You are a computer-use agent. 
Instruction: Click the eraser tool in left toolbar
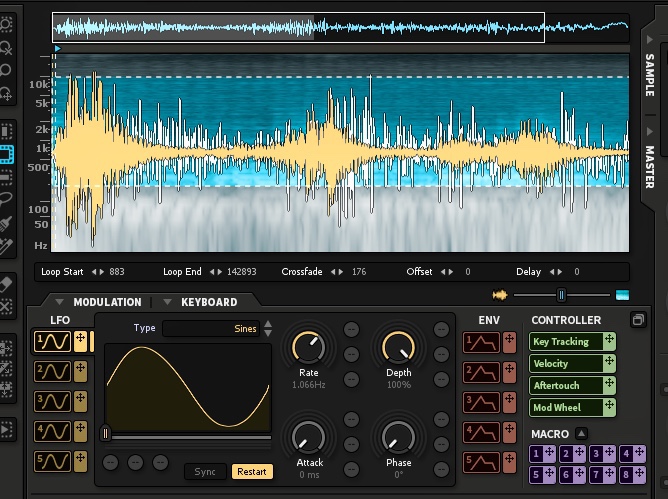(7, 285)
